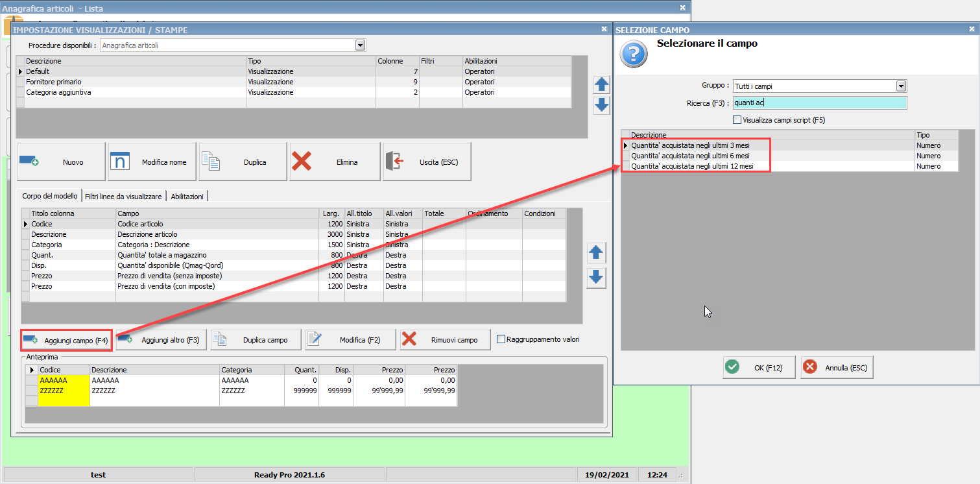Click the date 19/02/2021 in status bar

[x=606, y=475]
